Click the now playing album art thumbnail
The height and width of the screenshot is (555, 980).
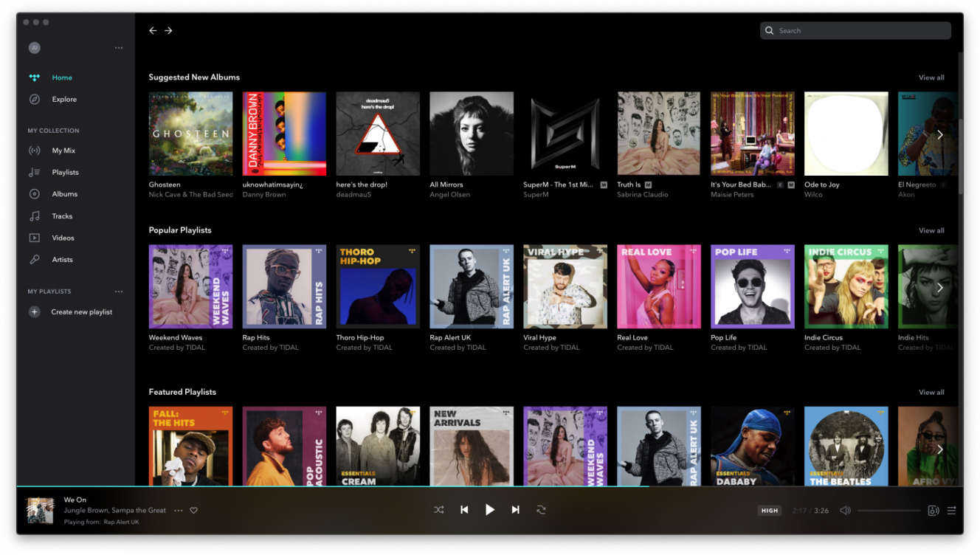(41, 511)
